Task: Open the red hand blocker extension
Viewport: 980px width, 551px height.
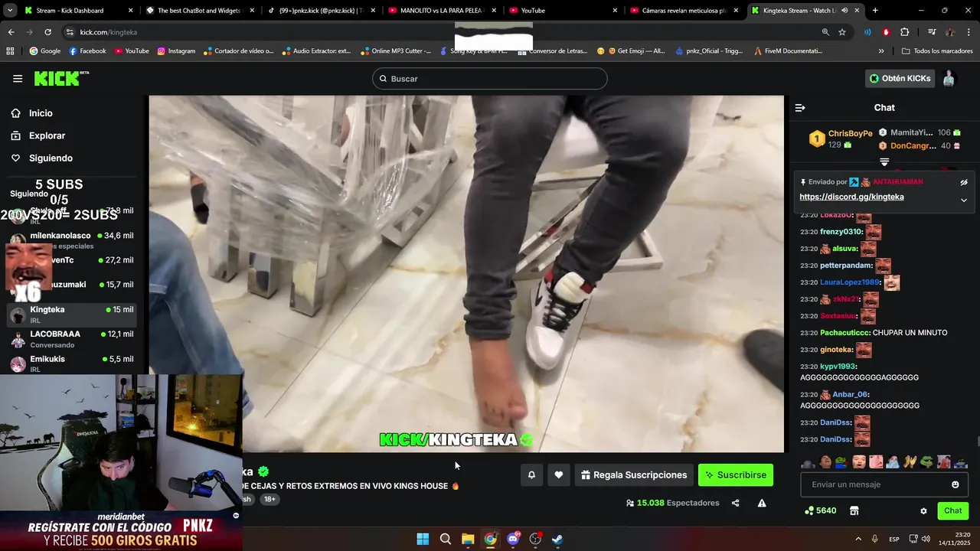Action: [886, 32]
